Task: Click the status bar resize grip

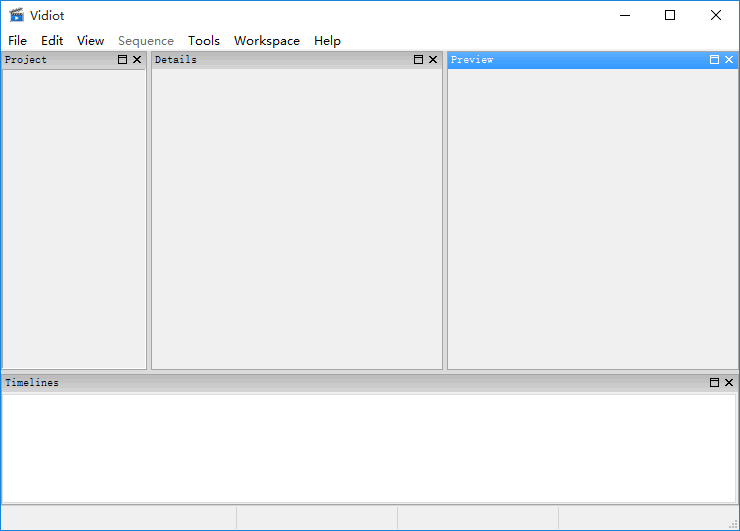Action: pos(733,524)
